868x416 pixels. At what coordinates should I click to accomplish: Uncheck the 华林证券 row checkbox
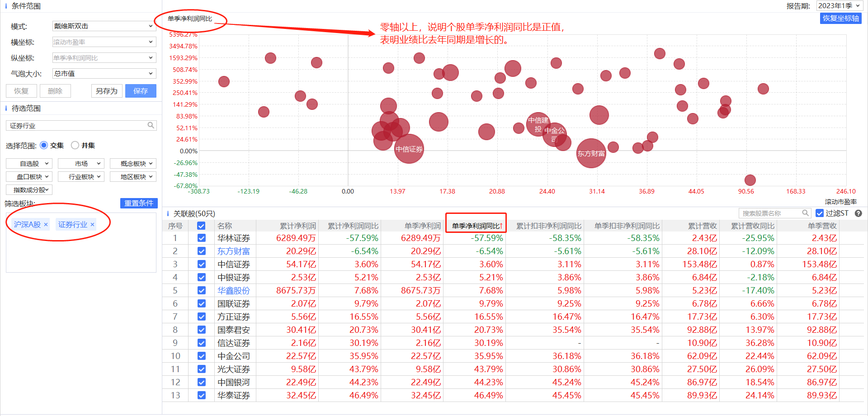202,238
